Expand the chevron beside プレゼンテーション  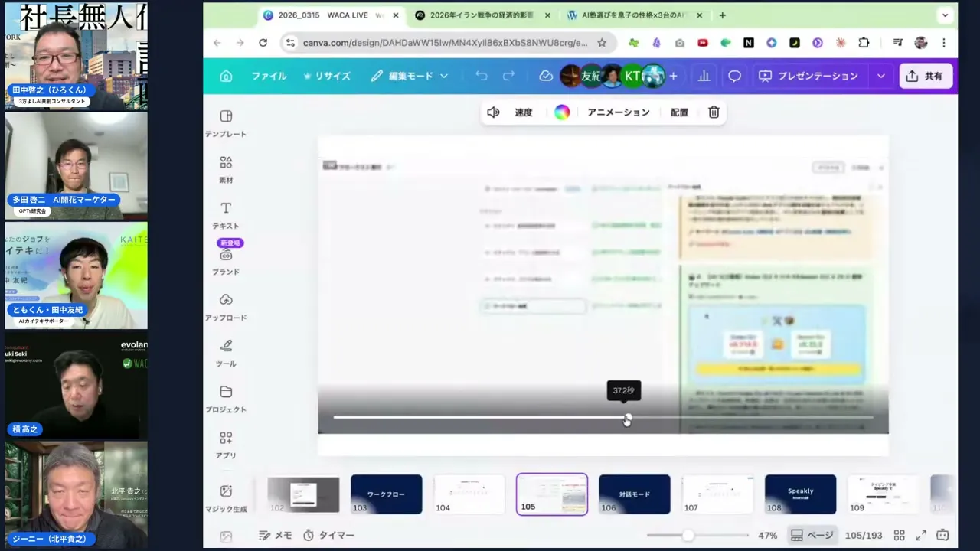(880, 76)
